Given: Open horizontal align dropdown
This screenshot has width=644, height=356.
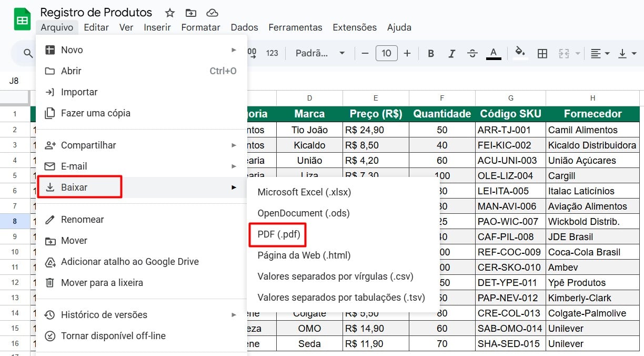Looking at the screenshot, I should [600, 53].
